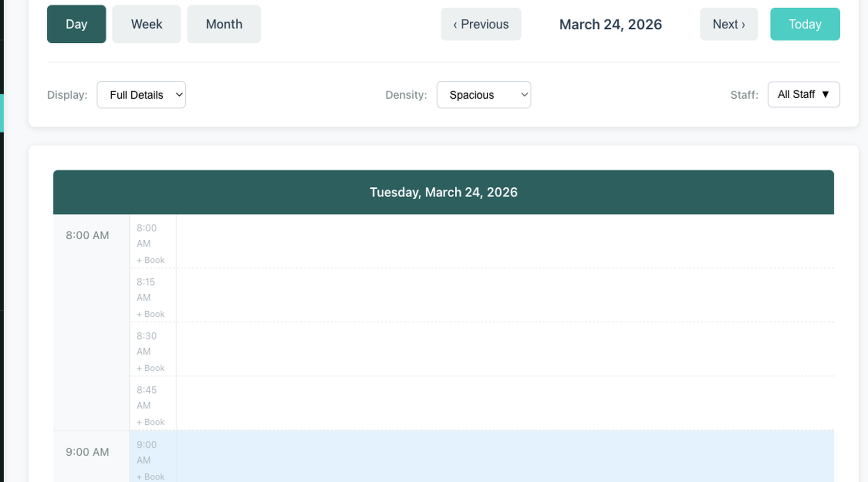Open the Density dropdown showing Spacious
Screen dimensions: 868x482
(x=483, y=95)
